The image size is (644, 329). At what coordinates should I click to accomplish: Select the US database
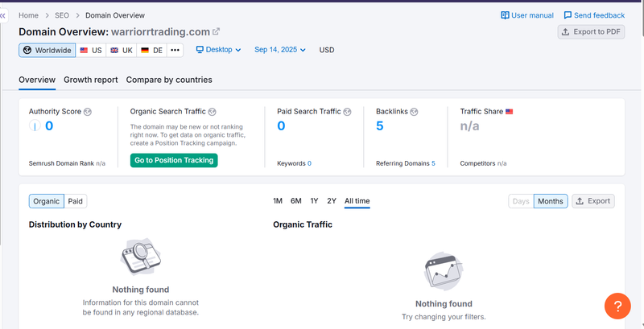91,50
